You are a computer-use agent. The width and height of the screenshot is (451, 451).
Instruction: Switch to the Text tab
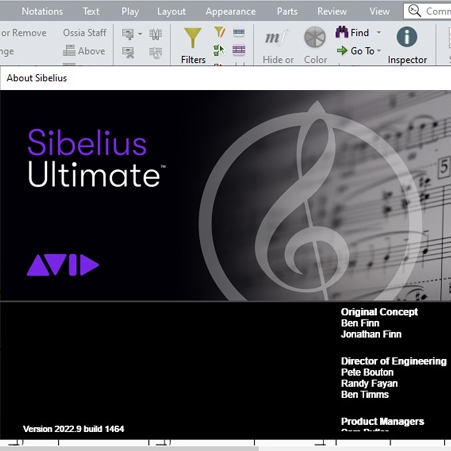91,11
